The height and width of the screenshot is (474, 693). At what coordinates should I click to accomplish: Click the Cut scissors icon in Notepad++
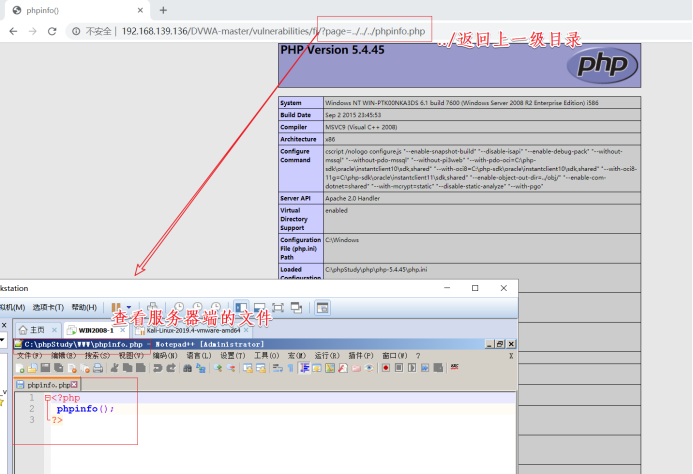pyautogui.click(x=114, y=368)
